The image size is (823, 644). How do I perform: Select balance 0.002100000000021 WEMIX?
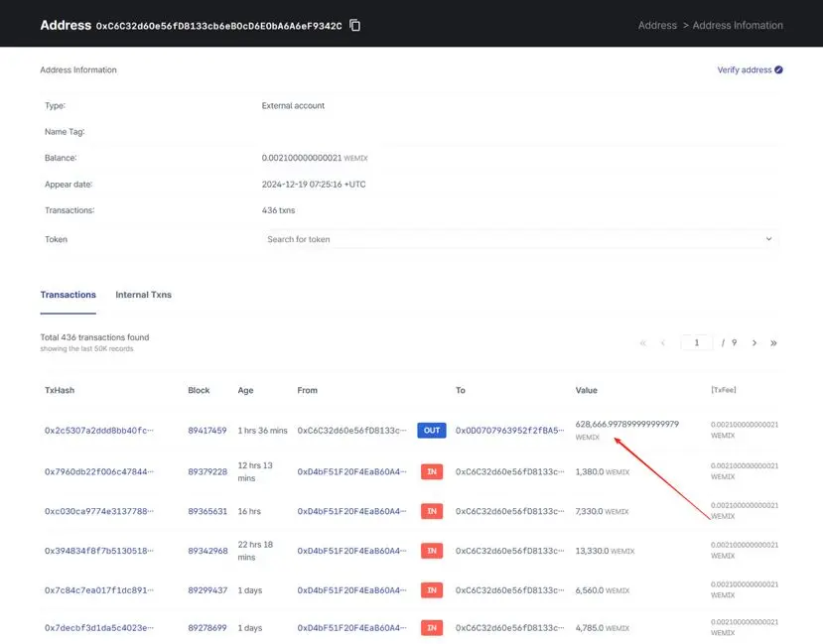315,158
